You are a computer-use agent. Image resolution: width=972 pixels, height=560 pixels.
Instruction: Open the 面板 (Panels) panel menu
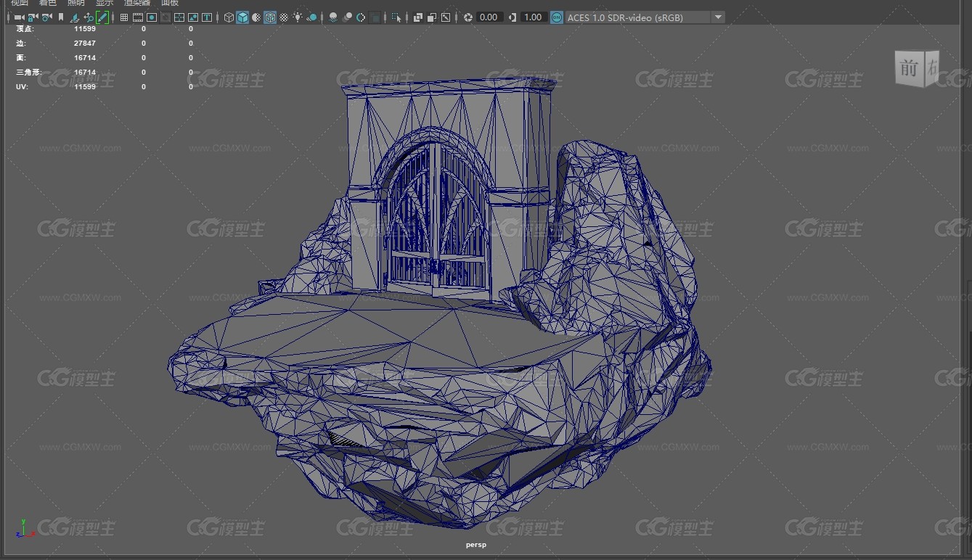(170, 3)
